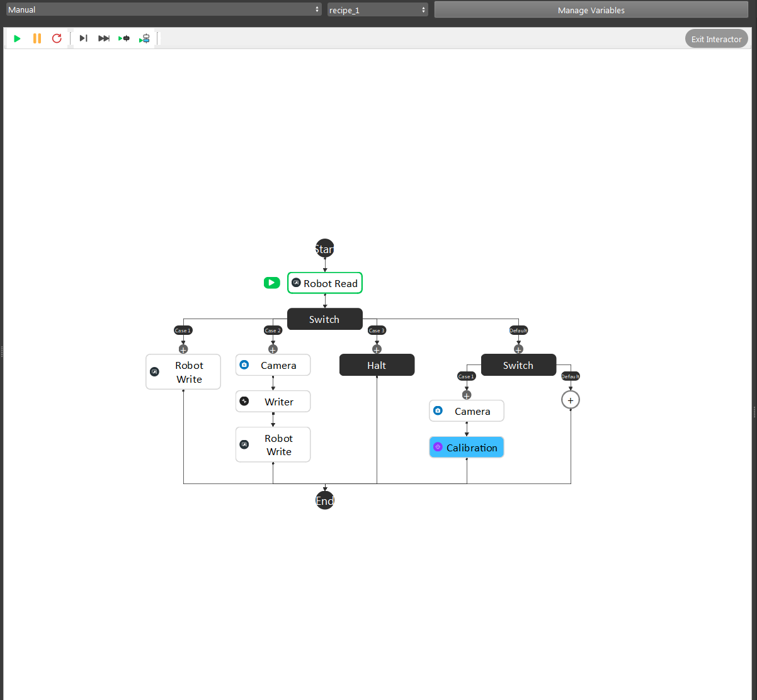Viewport: 757px width, 700px height.
Task: Click Manage Variables button
Action: coord(591,10)
